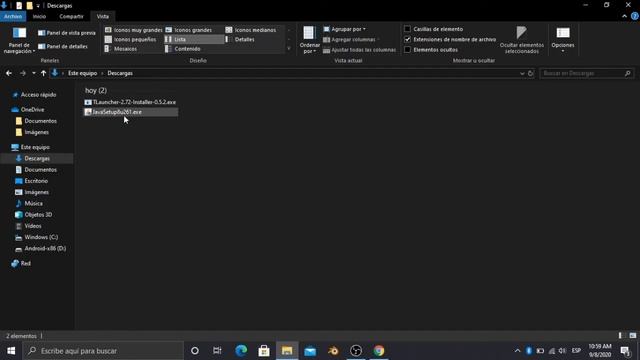Toggle the Panel de detalles
This screenshot has height=360, width=640.
pos(63,47)
